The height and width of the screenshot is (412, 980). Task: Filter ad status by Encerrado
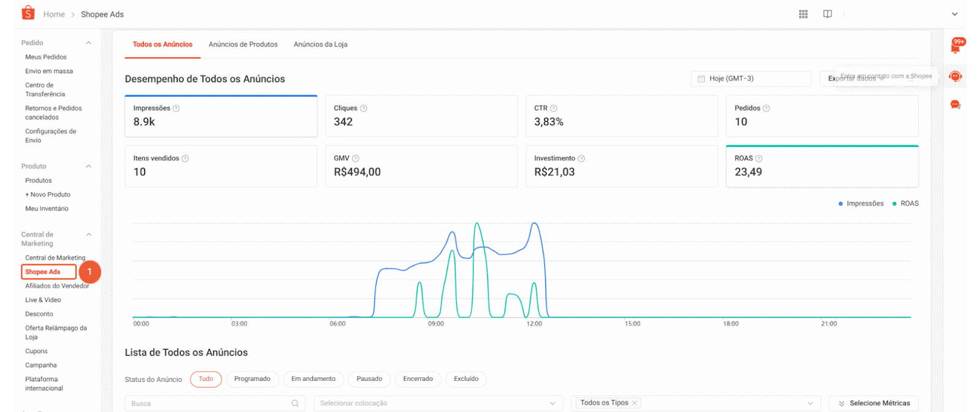click(418, 379)
